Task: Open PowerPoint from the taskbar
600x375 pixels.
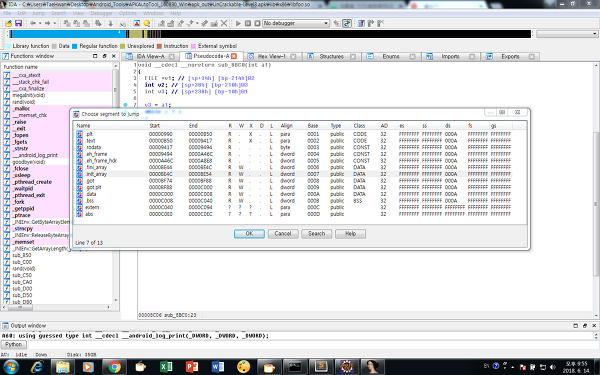Action: point(192,367)
